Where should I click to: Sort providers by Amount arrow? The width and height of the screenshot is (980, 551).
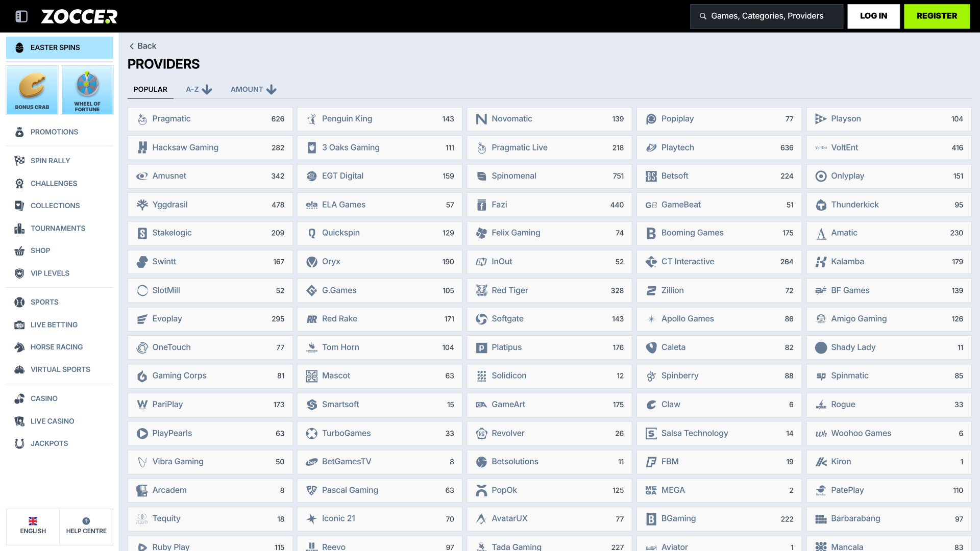(272, 90)
